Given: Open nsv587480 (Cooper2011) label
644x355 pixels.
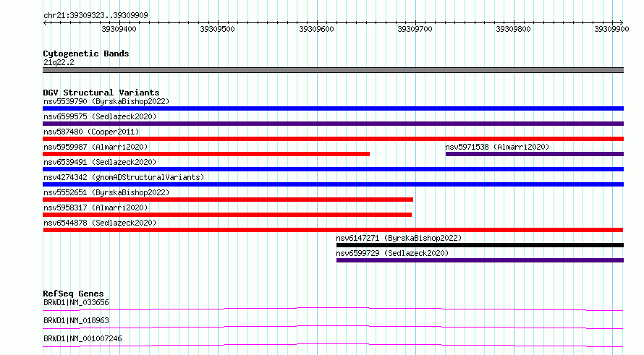Looking at the screenshot, I should tap(91, 132).
